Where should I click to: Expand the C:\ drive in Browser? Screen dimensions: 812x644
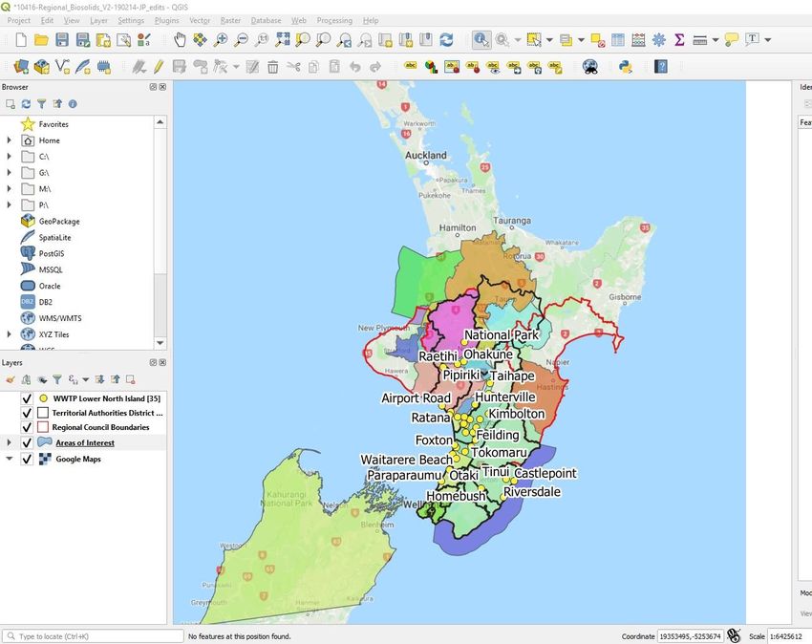(x=9, y=156)
